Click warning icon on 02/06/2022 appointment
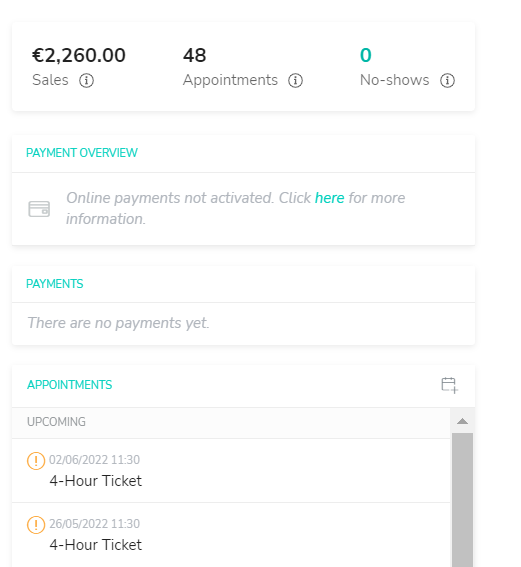The height and width of the screenshot is (567, 521). (36, 461)
